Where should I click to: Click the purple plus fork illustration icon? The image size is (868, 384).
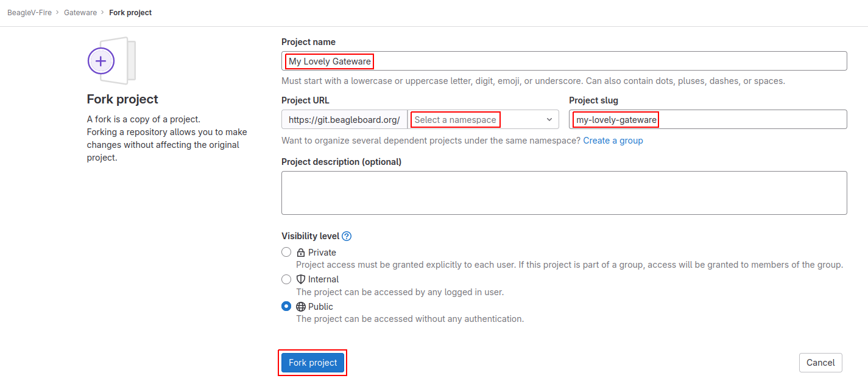click(101, 61)
